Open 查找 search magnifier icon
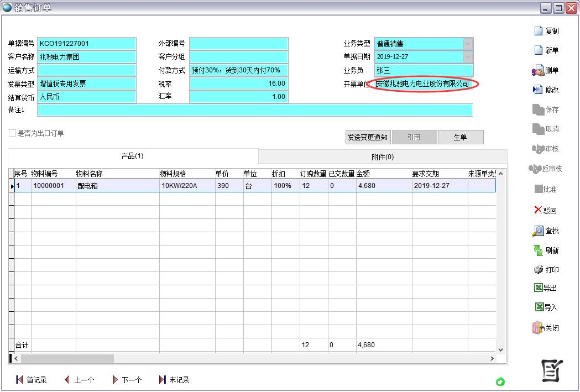The height and width of the screenshot is (392, 580). click(x=538, y=231)
